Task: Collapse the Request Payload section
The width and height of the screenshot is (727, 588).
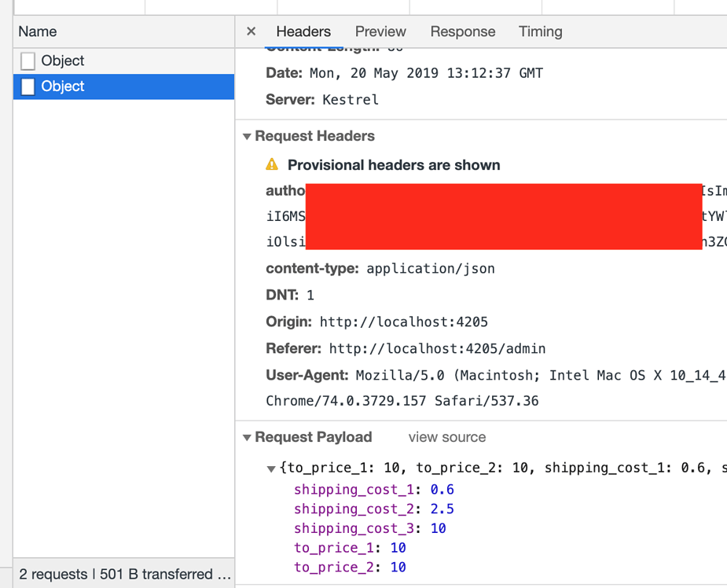Action: coord(247,438)
